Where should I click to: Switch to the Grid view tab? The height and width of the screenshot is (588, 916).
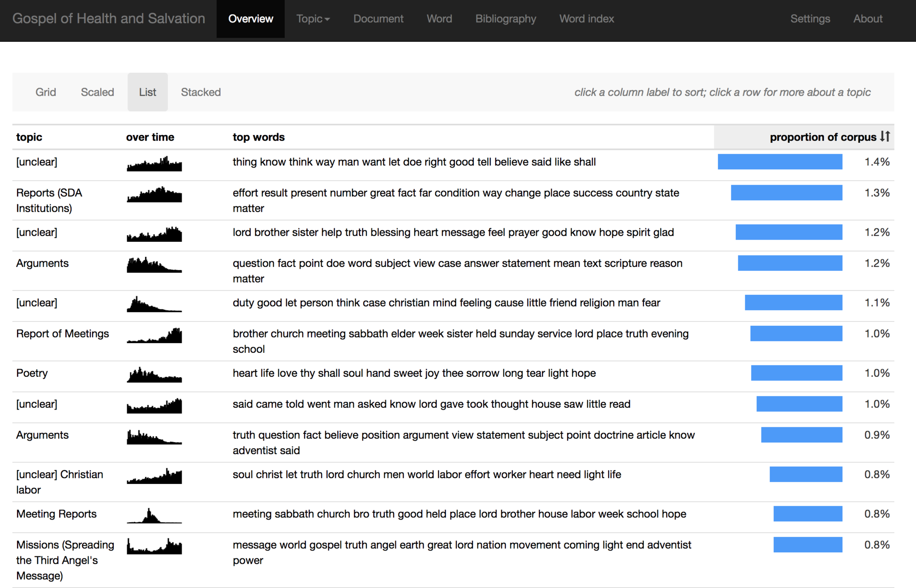click(x=46, y=92)
